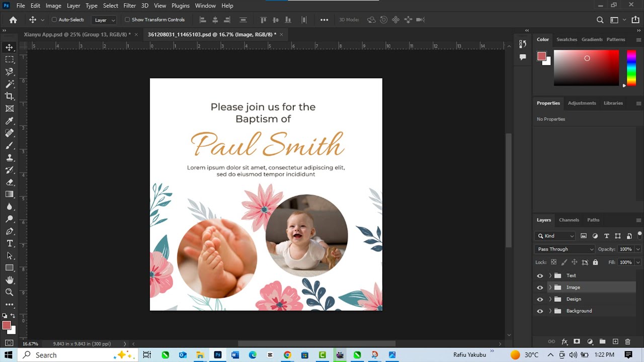Add a layer mask
This screenshot has width=644, height=362.
pos(577,342)
